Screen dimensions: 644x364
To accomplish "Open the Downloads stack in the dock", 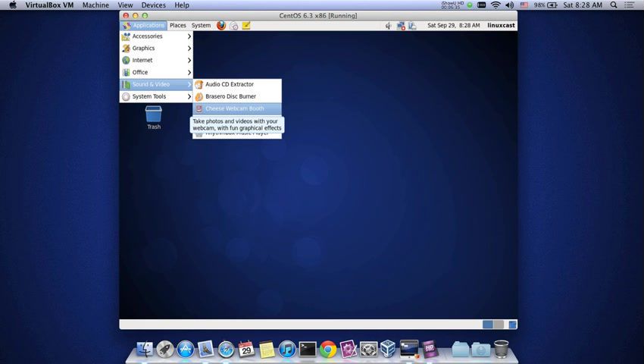I will 481,349.
